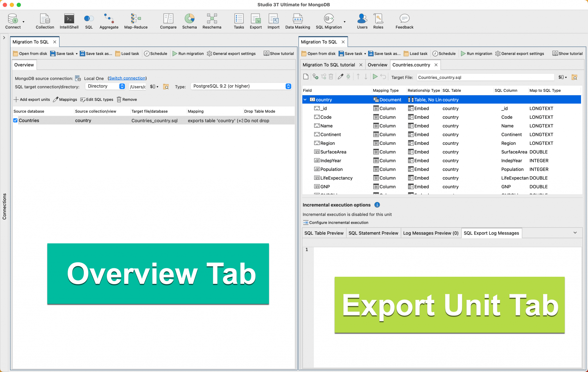Click the Target File input field
The width and height of the screenshot is (588, 372).
485,77
